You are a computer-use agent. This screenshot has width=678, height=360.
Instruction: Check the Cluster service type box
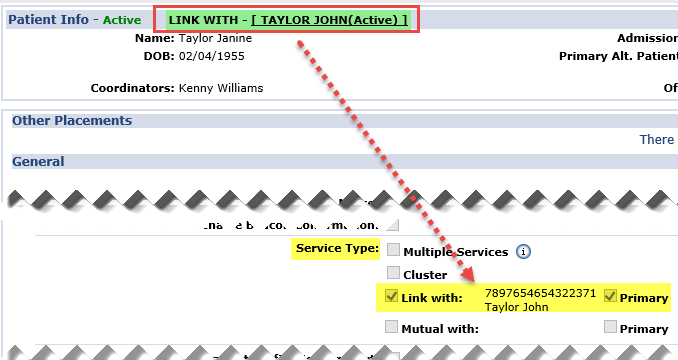393,273
